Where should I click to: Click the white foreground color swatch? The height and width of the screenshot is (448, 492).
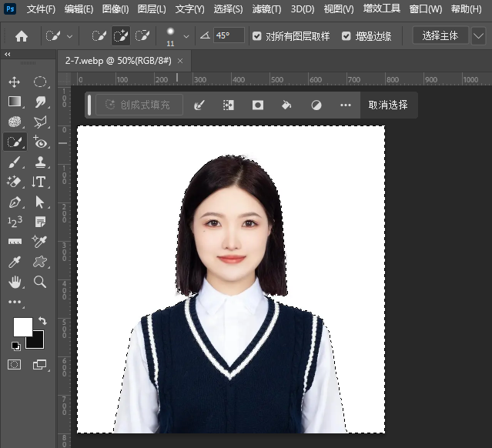point(22,326)
